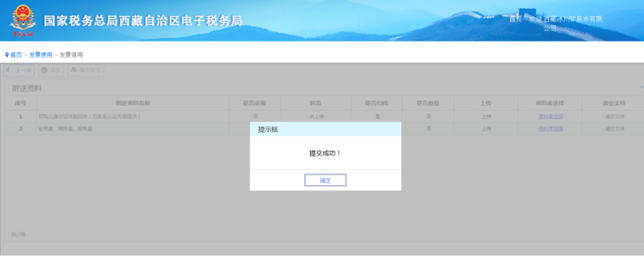Click the 提交 submit toolbar button

tap(52, 70)
